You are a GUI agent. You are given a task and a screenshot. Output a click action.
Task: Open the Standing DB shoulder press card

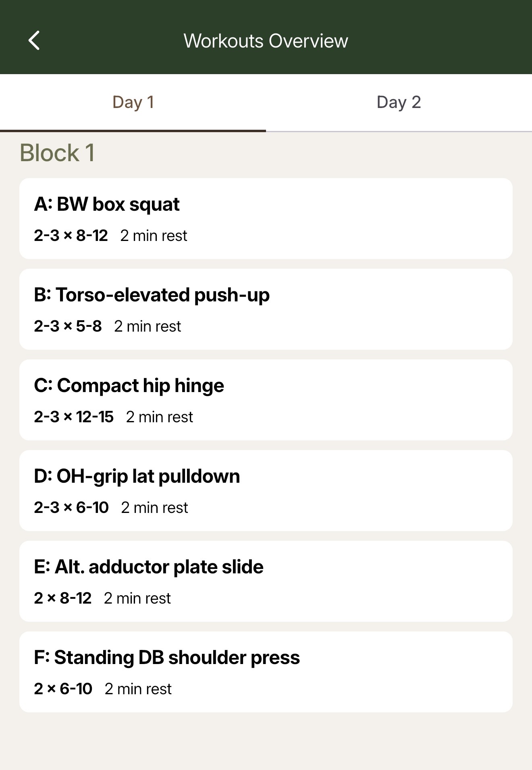click(266, 672)
